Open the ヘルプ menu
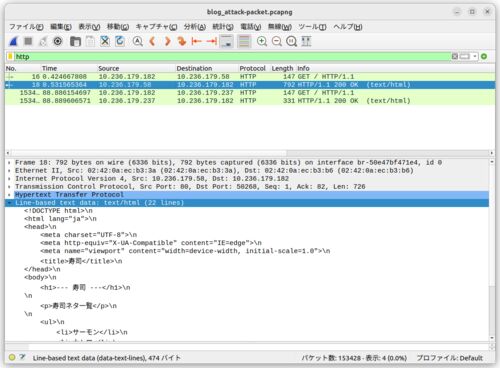The height and width of the screenshot is (368, 500). (348, 27)
